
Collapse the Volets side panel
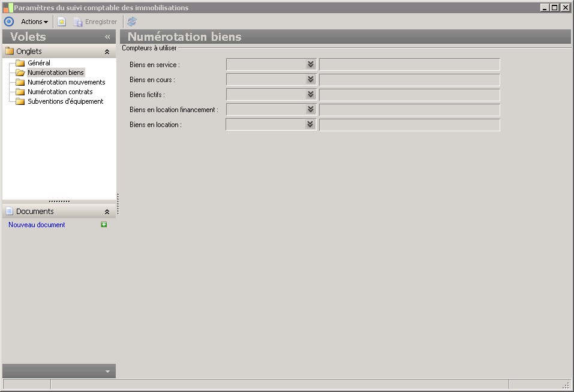pos(107,37)
